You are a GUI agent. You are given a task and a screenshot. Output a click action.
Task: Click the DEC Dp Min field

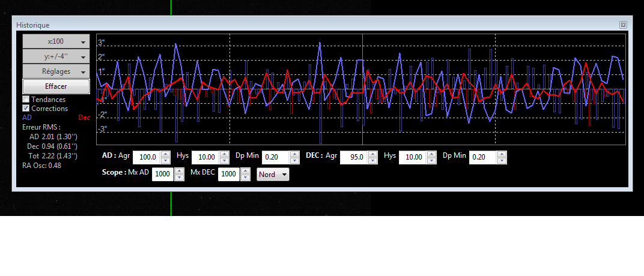tap(483, 157)
